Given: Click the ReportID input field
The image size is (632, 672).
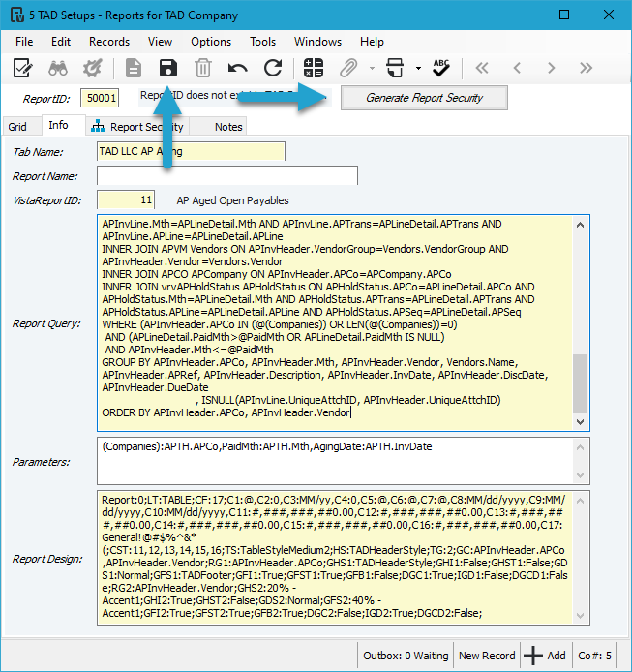Looking at the screenshot, I should point(100,98).
